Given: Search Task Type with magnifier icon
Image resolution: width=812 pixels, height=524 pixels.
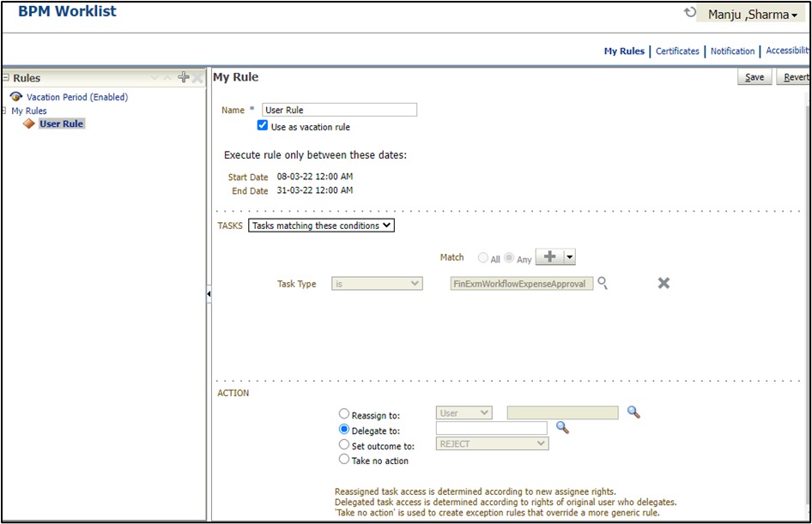Looking at the screenshot, I should (603, 283).
